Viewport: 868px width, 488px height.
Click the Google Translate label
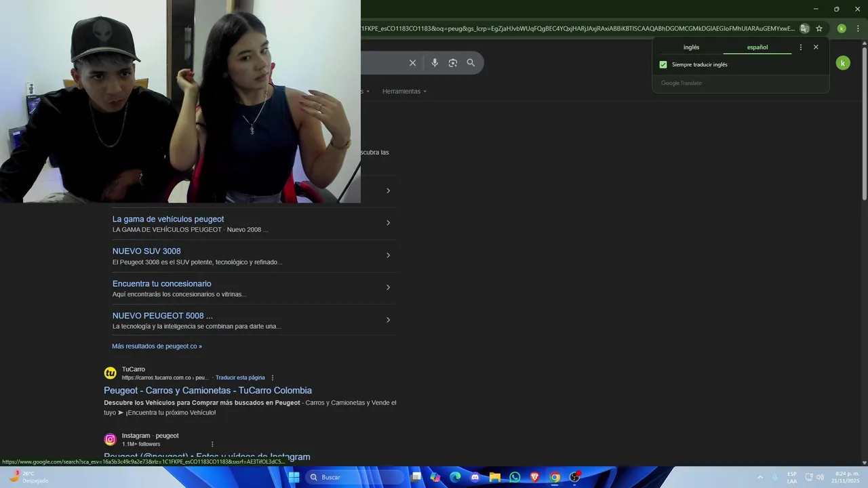pyautogui.click(x=682, y=83)
